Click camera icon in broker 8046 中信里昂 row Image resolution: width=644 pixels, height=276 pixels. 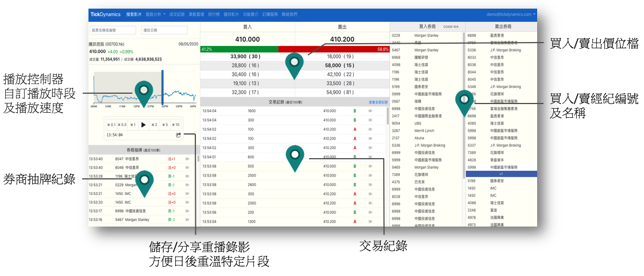pyautogui.click(x=188, y=167)
